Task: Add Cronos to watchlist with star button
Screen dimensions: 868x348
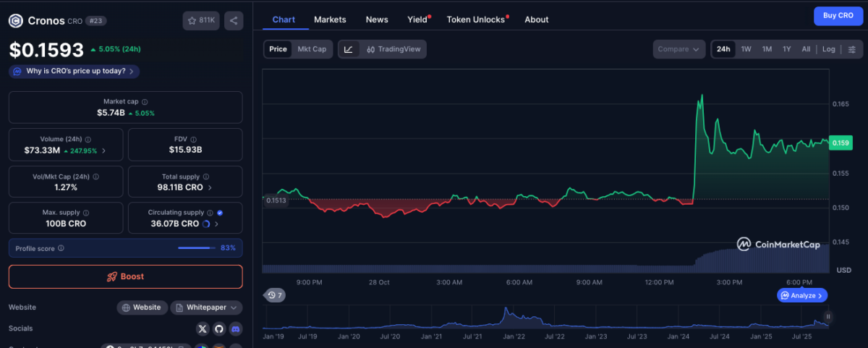Action: point(201,21)
